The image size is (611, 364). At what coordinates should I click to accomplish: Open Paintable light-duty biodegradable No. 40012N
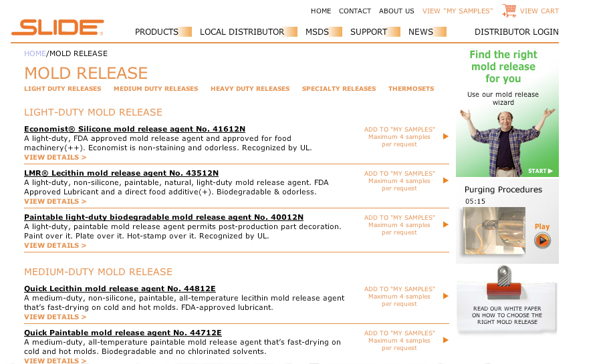tap(164, 217)
